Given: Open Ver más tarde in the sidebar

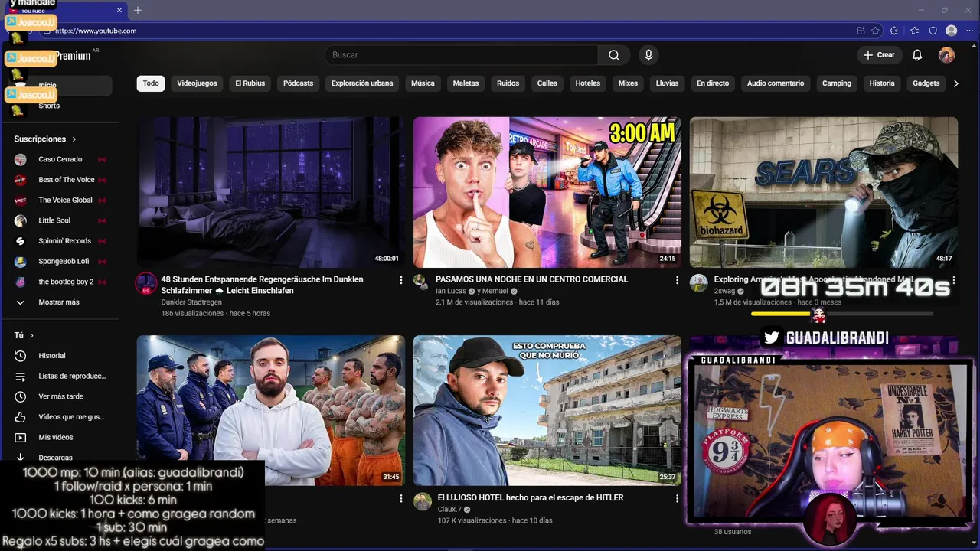Looking at the screenshot, I should click(60, 396).
